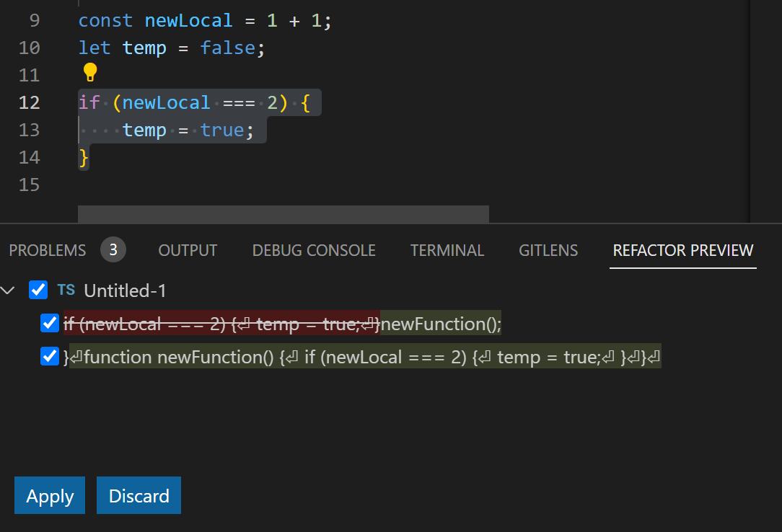Click the Apply button
Screen dimensions: 782x532
tap(49, 495)
